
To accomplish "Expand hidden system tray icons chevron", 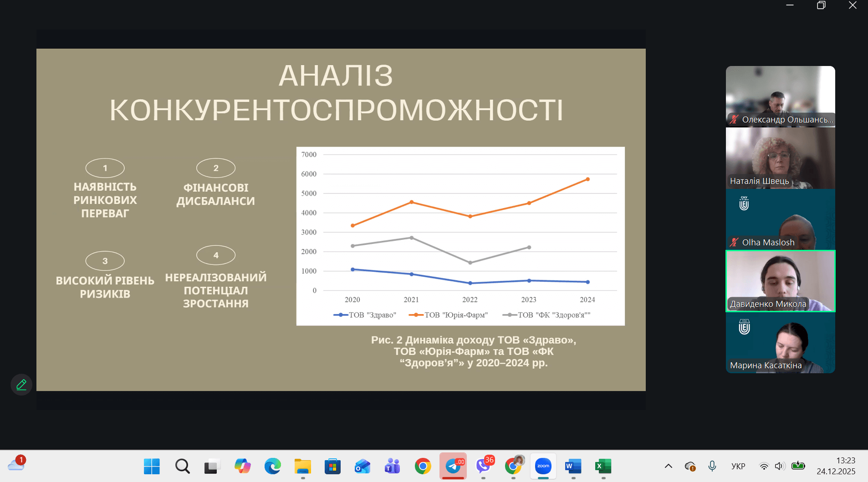I will [x=669, y=466].
